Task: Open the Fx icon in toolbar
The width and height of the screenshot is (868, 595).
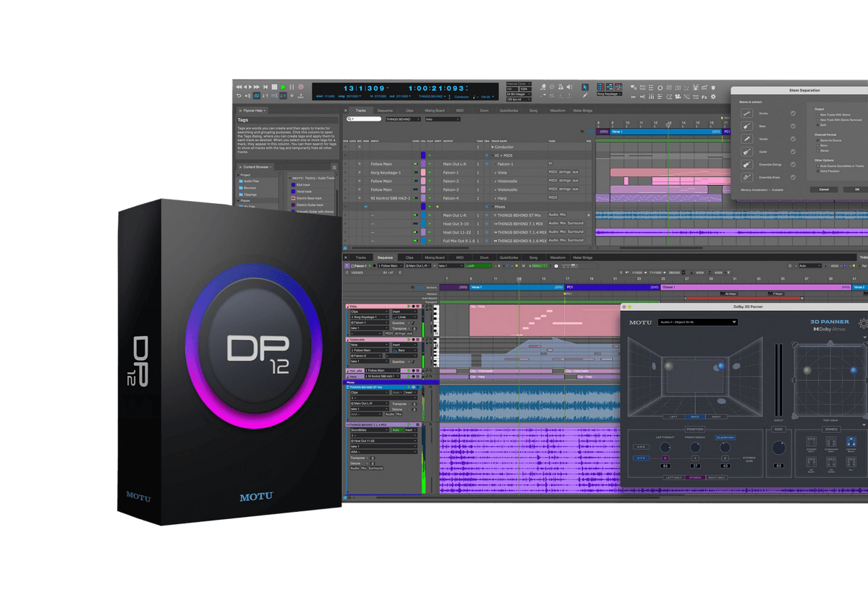Action: click(705, 97)
